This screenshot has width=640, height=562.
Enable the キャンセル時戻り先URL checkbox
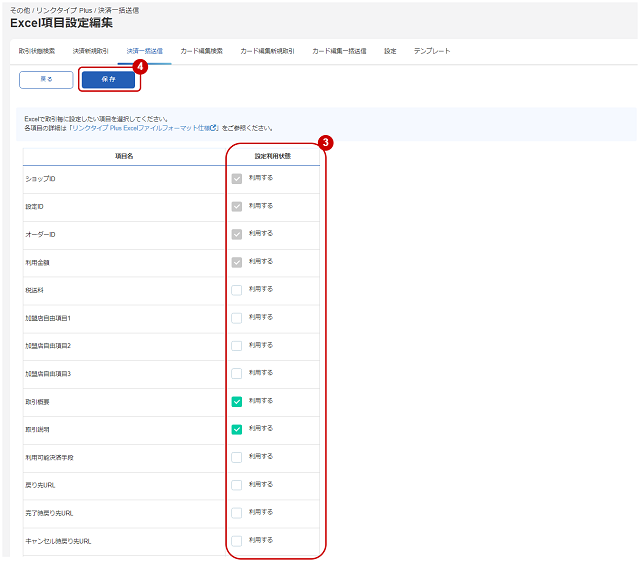[x=237, y=541]
